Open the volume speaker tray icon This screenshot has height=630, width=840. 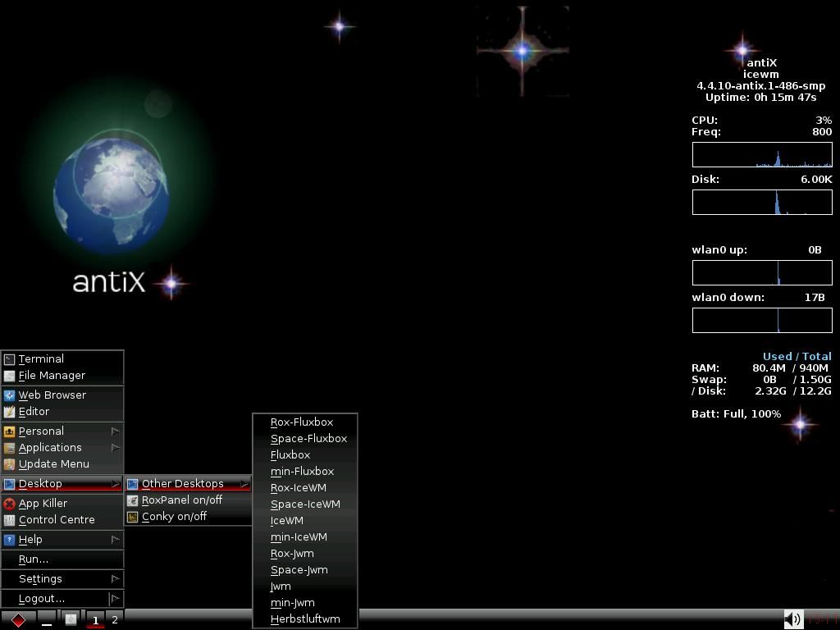793,619
